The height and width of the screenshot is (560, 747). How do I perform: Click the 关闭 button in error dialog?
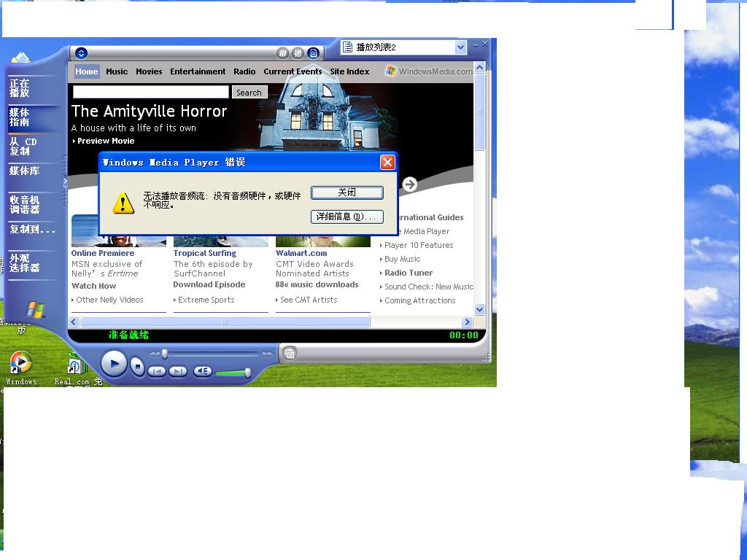(347, 192)
